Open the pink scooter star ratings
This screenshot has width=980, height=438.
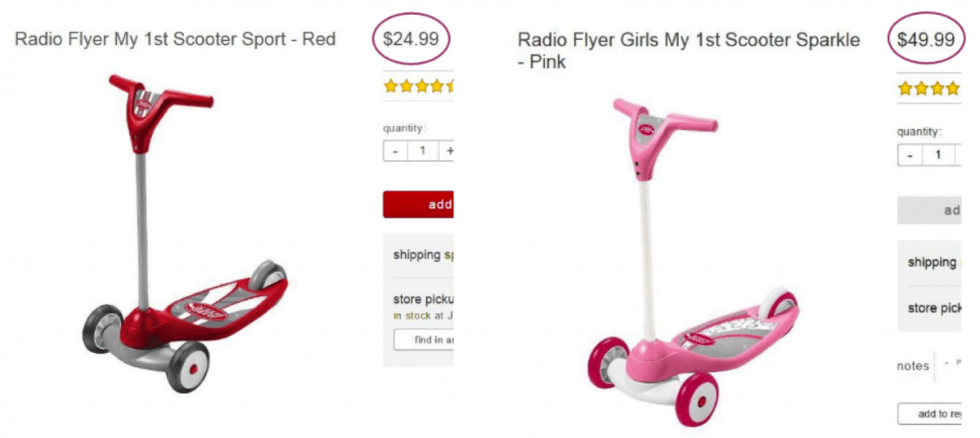coord(928,88)
